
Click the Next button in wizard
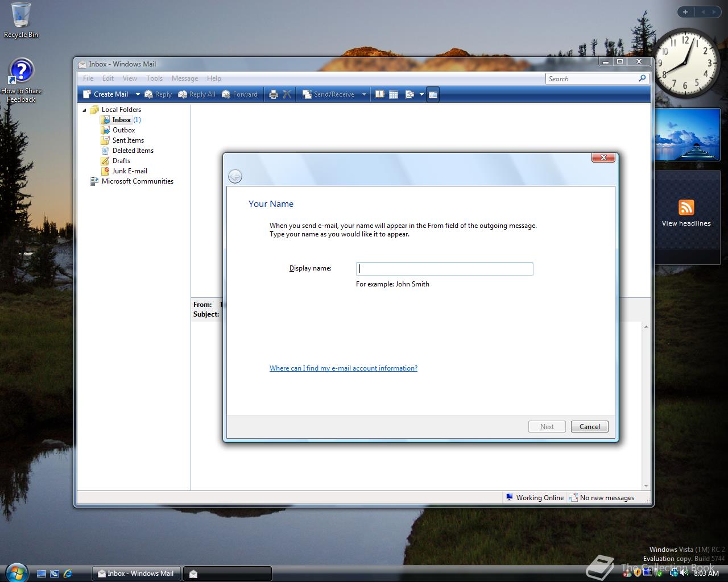547,427
